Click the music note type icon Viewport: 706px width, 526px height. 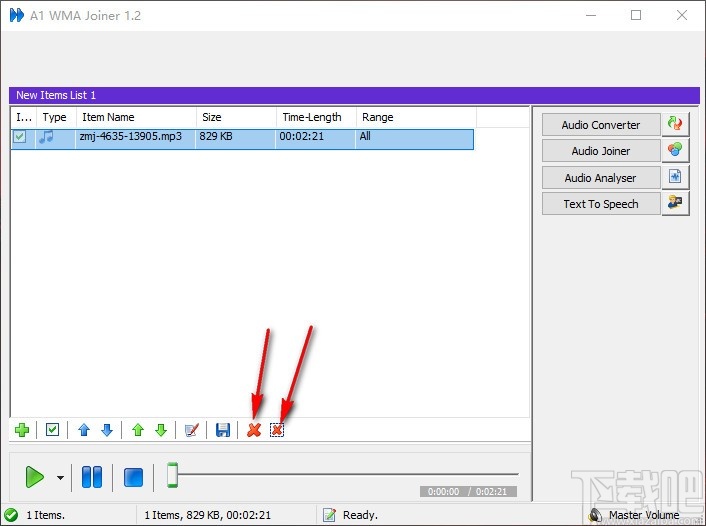coord(46,136)
